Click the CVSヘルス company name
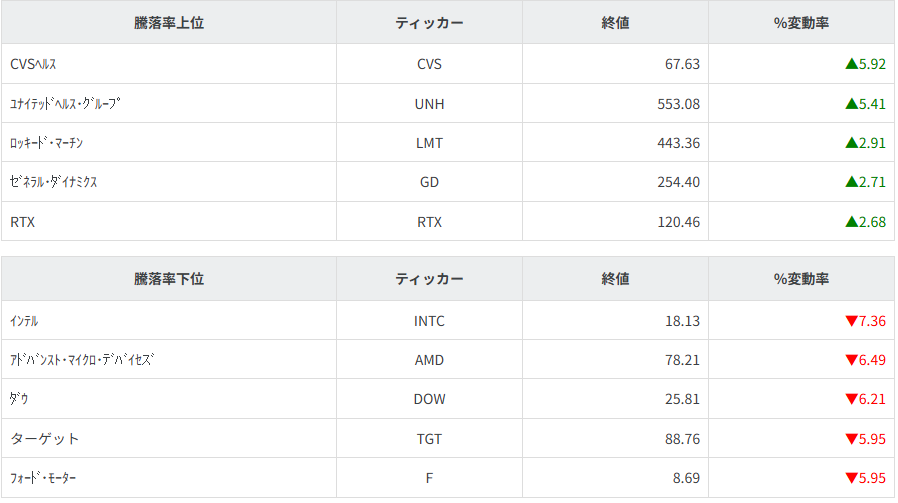This screenshot has height=503, width=898. 34,64
